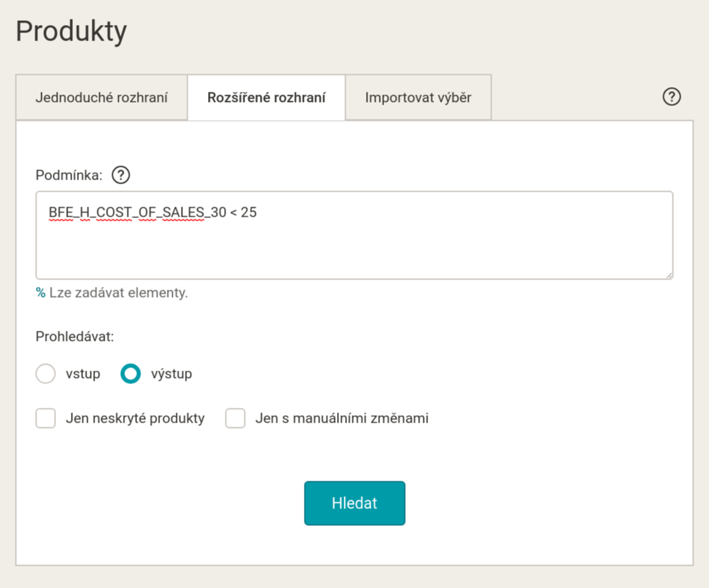The height and width of the screenshot is (588, 709).
Task: Click the Prohledávat: section label
Action: click(x=74, y=336)
